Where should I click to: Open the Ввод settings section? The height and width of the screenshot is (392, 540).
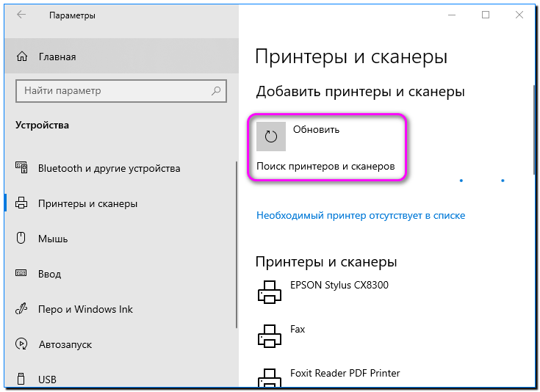tap(49, 273)
